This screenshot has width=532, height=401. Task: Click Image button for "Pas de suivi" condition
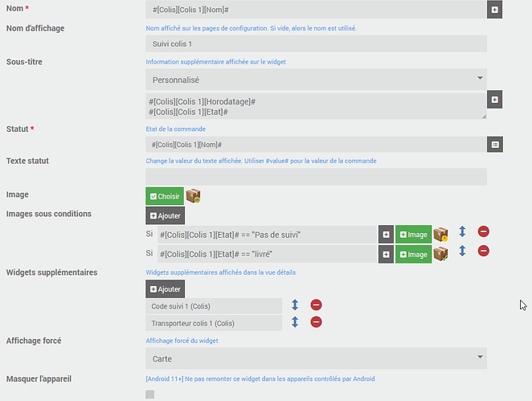tap(413, 234)
